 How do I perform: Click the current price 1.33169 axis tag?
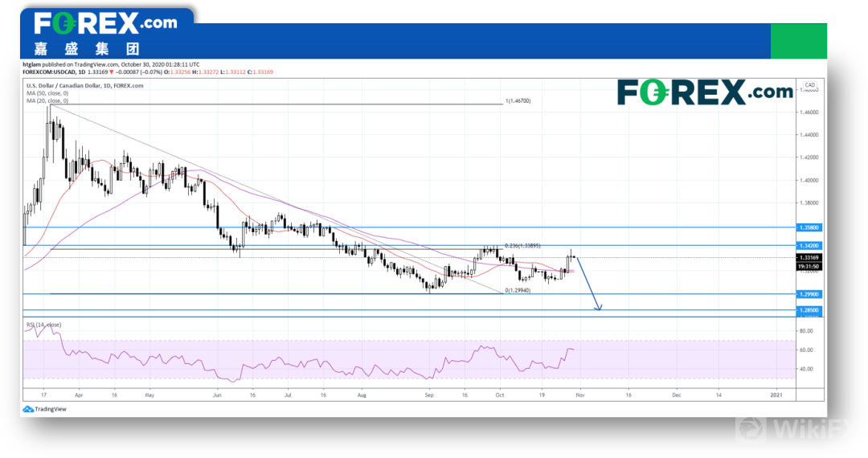point(808,258)
